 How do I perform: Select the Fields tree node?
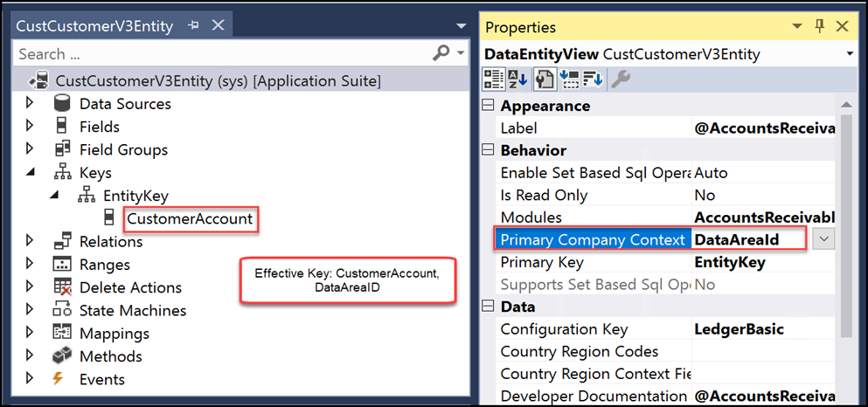tap(100, 127)
